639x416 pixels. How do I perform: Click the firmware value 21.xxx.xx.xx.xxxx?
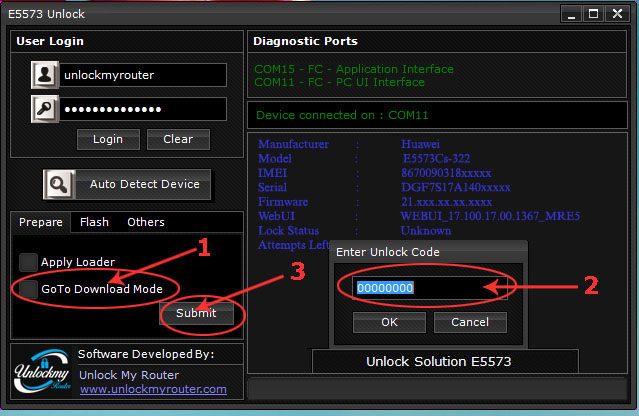(x=446, y=202)
